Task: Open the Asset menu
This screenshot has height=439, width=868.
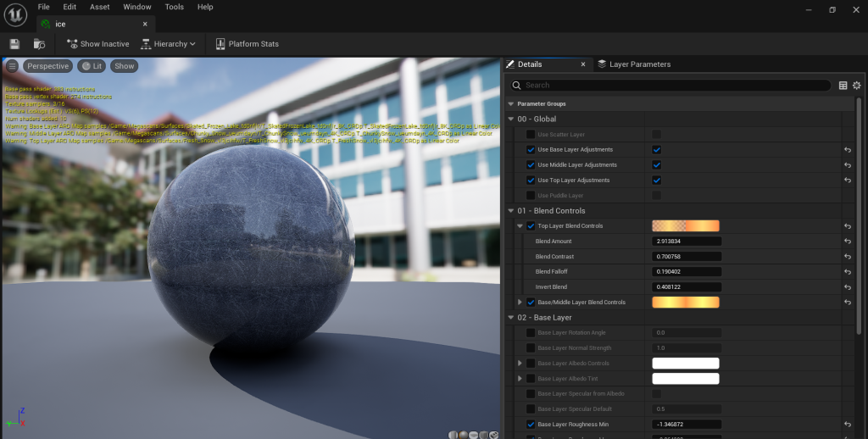Action: (100, 7)
